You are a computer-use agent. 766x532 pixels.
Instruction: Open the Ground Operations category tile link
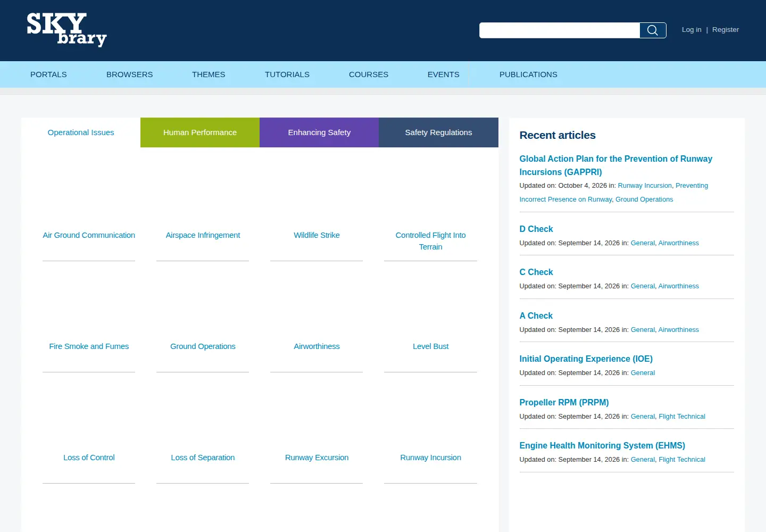tap(203, 346)
